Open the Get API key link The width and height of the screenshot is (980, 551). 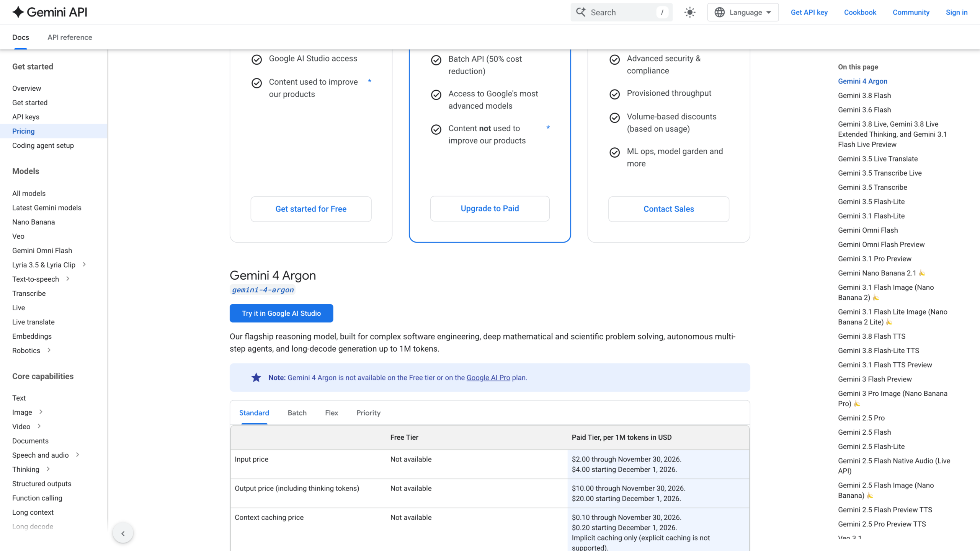pyautogui.click(x=809, y=12)
